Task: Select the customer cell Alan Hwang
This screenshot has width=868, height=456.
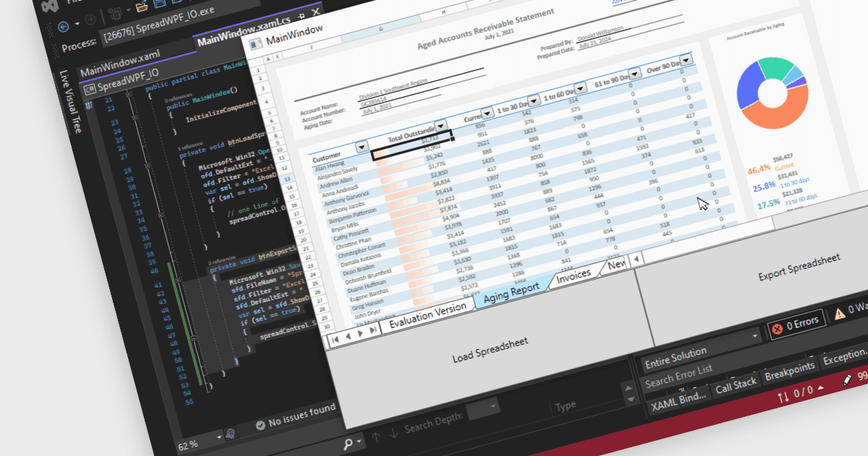Action: coord(330,166)
